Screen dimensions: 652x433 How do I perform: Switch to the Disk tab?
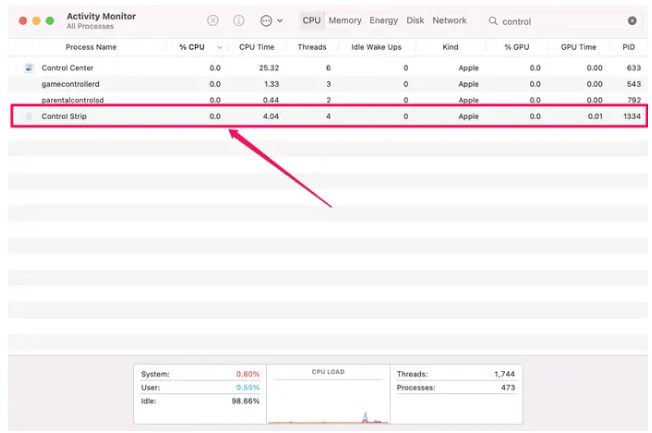[415, 20]
